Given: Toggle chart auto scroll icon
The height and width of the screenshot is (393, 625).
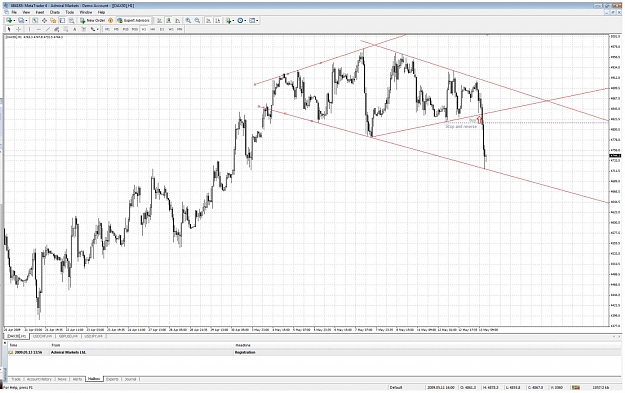Looking at the screenshot, I should click(x=208, y=20).
